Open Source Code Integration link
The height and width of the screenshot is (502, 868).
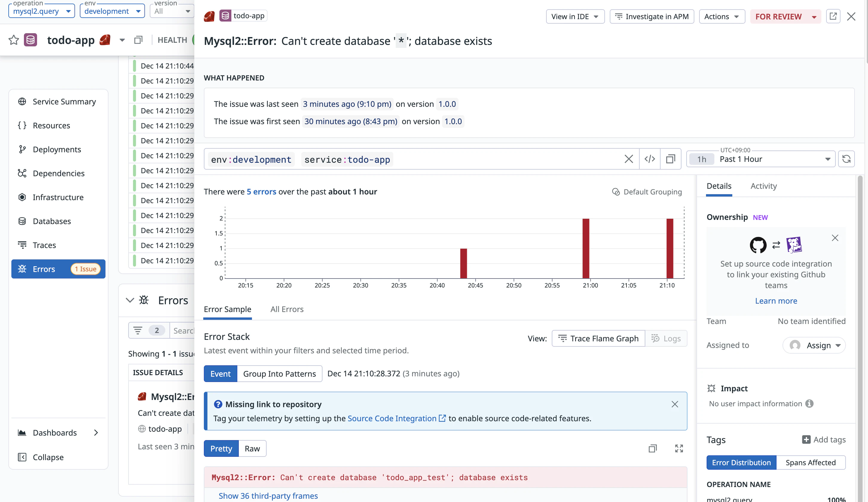(396, 418)
